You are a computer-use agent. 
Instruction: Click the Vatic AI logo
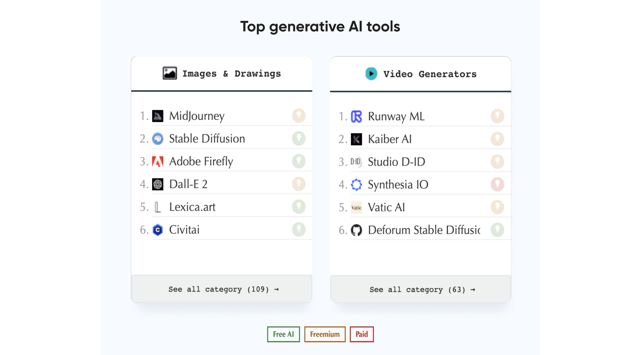(x=357, y=207)
